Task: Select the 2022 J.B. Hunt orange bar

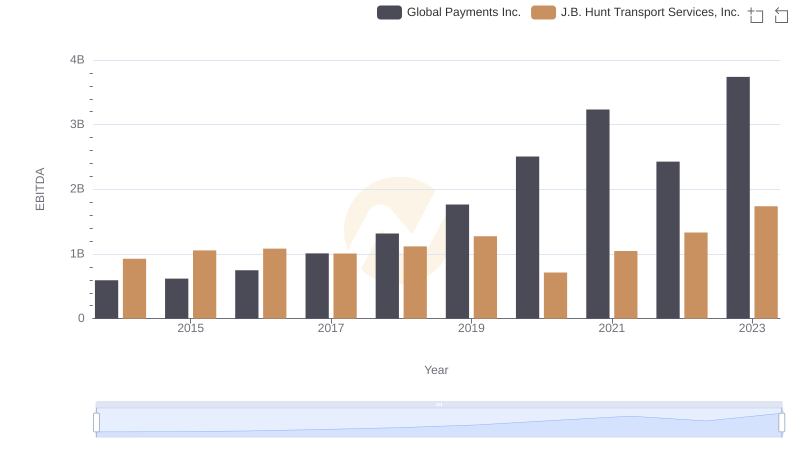Action: coord(696,276)
